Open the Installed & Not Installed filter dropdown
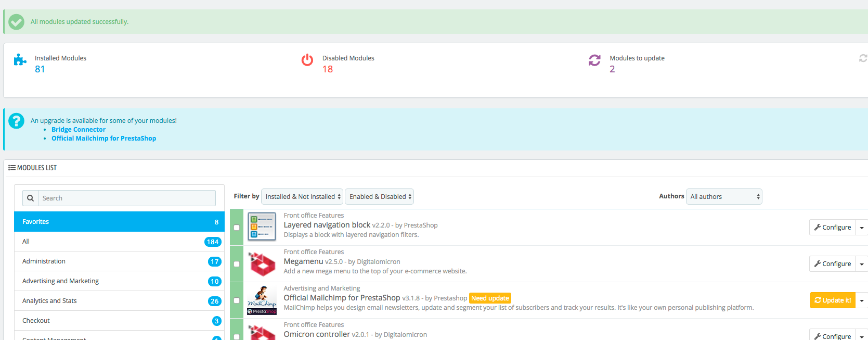This screenshot has height=340, width=868. click(x=302, y=196)
